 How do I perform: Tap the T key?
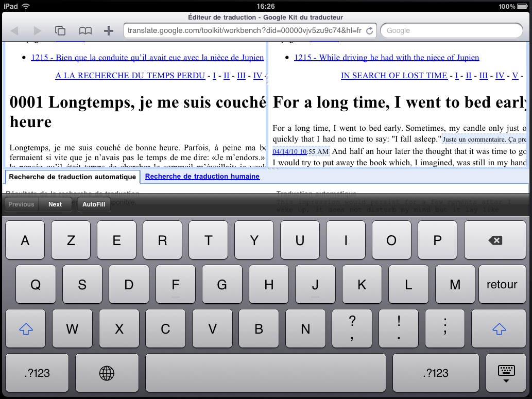coord(208,240)
